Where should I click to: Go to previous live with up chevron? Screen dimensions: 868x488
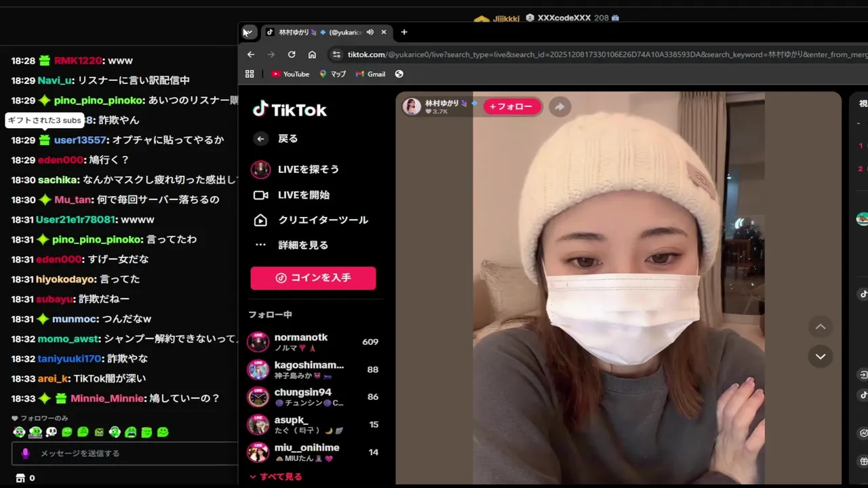[820, 327]
